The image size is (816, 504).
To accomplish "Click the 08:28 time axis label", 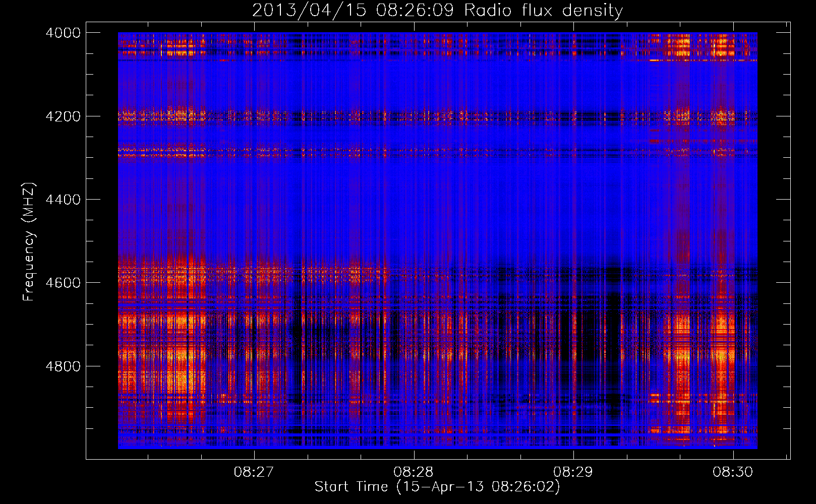I will 414,472.
